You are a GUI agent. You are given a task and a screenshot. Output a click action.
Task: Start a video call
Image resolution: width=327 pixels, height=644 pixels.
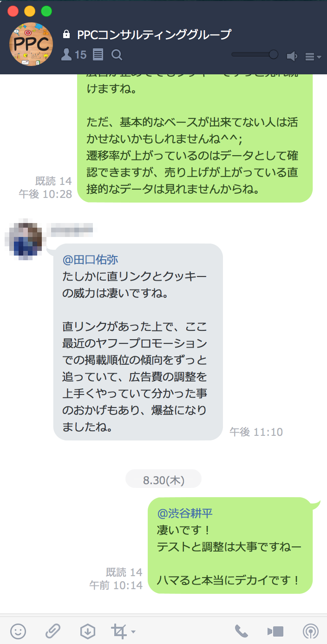coord(275,631)
